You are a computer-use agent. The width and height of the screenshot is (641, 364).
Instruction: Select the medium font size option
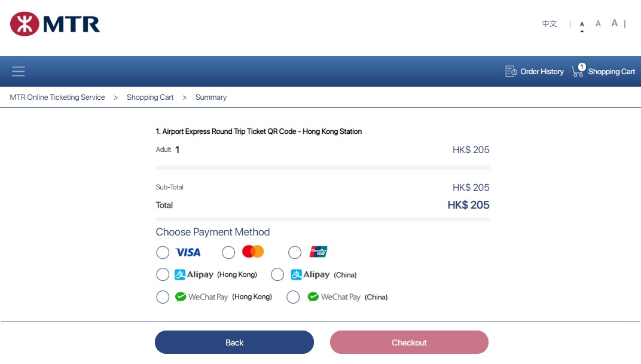pos(598,23)
